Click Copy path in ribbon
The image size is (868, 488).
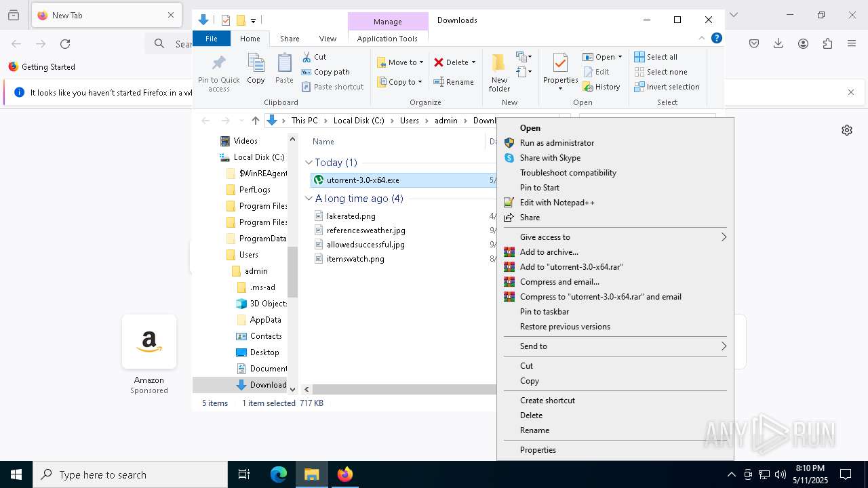[x=325, y=72]
